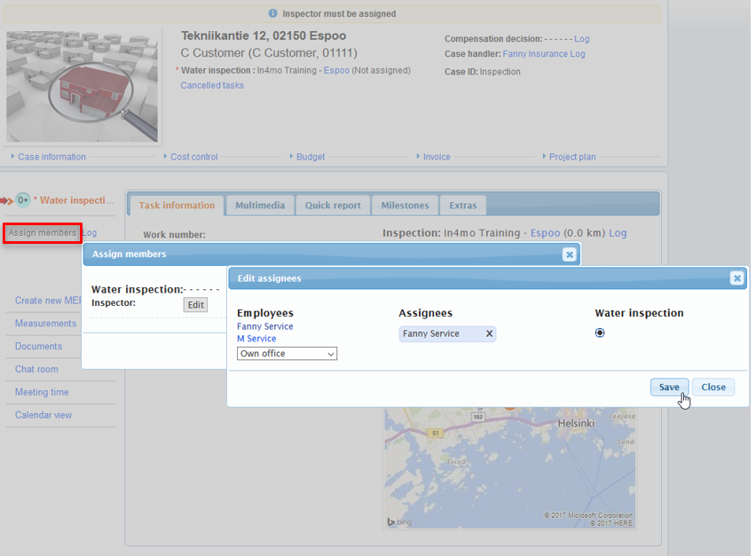Screen dimensions: 756x556
Task: Open the Cancelled tasks link
Action: (212, 86)
